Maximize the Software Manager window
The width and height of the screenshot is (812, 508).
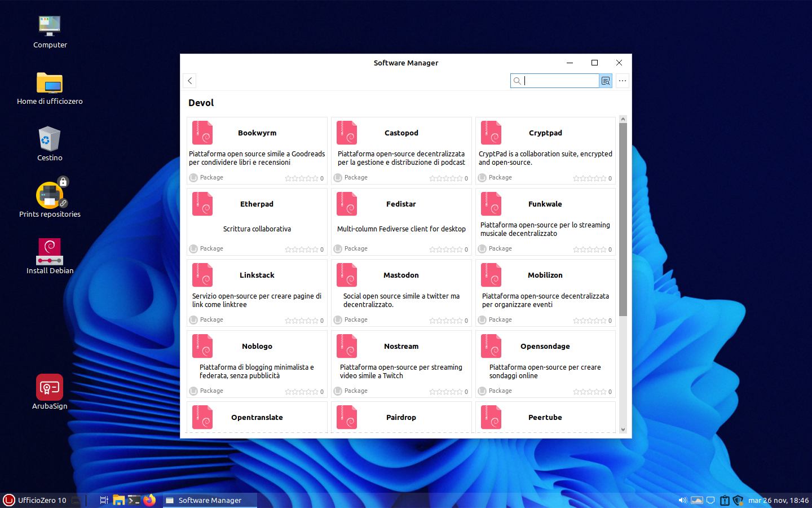pyautogui.click(x=594, y=63)
